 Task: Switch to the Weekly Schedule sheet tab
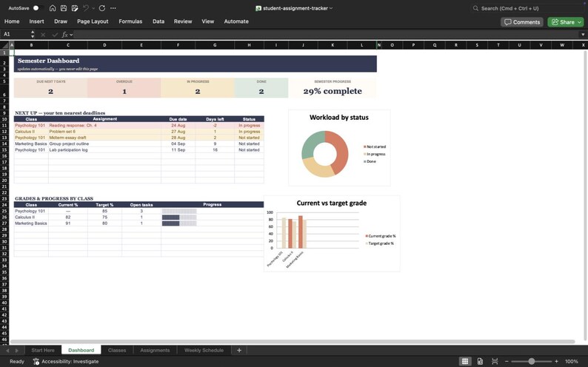[204, 351]
